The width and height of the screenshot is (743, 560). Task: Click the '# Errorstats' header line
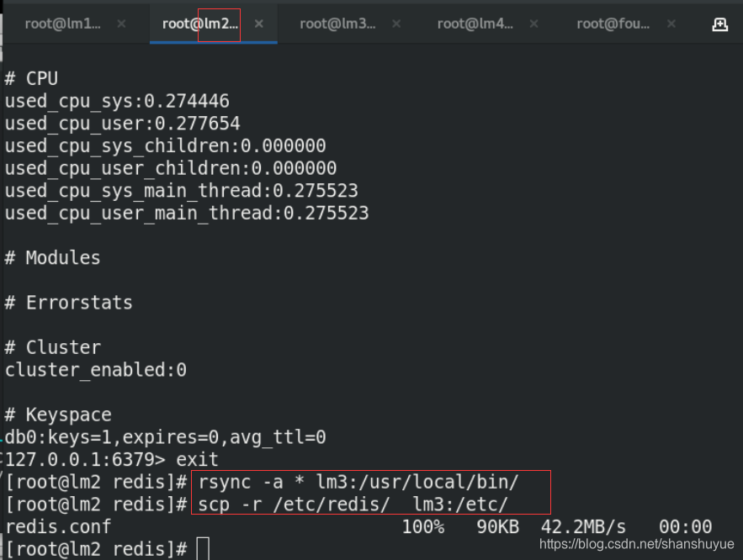[x=69, y=303]
